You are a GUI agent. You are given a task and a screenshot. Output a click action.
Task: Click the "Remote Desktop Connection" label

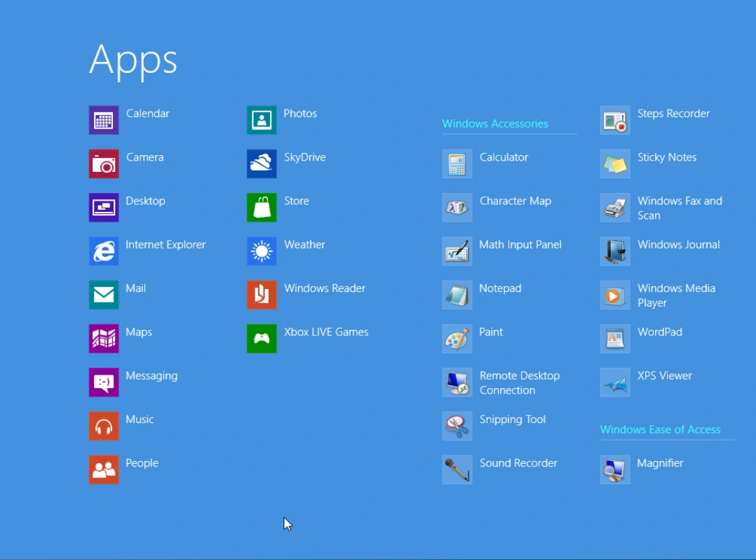[520, 383]
